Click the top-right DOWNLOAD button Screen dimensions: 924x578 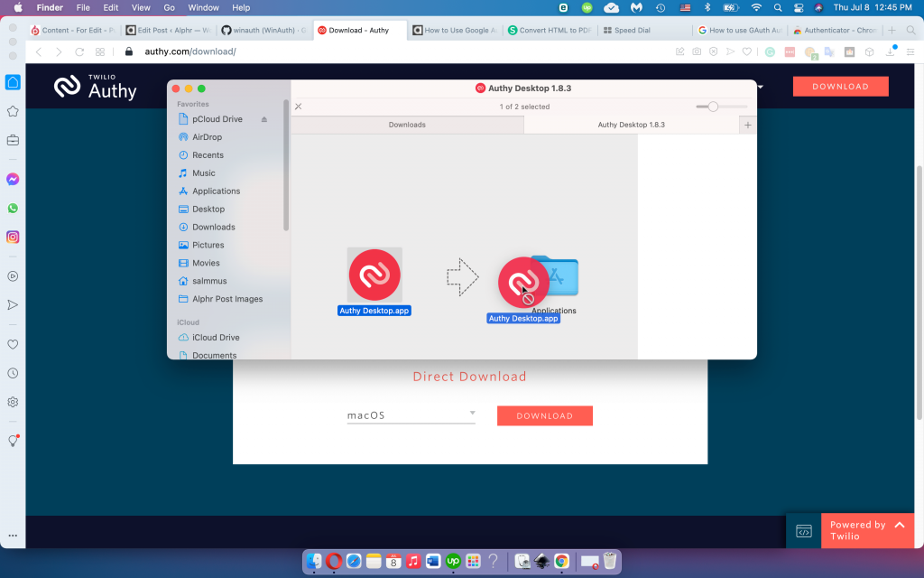[x=840, y=86]
